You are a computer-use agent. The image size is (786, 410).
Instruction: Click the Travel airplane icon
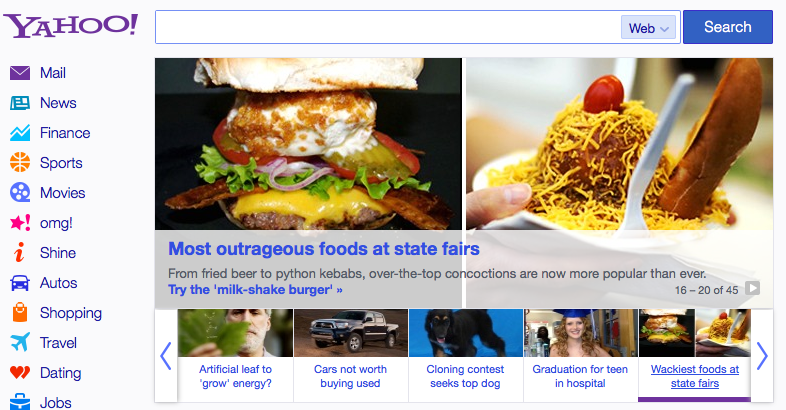pyautogui.click(x=20, y=342)
